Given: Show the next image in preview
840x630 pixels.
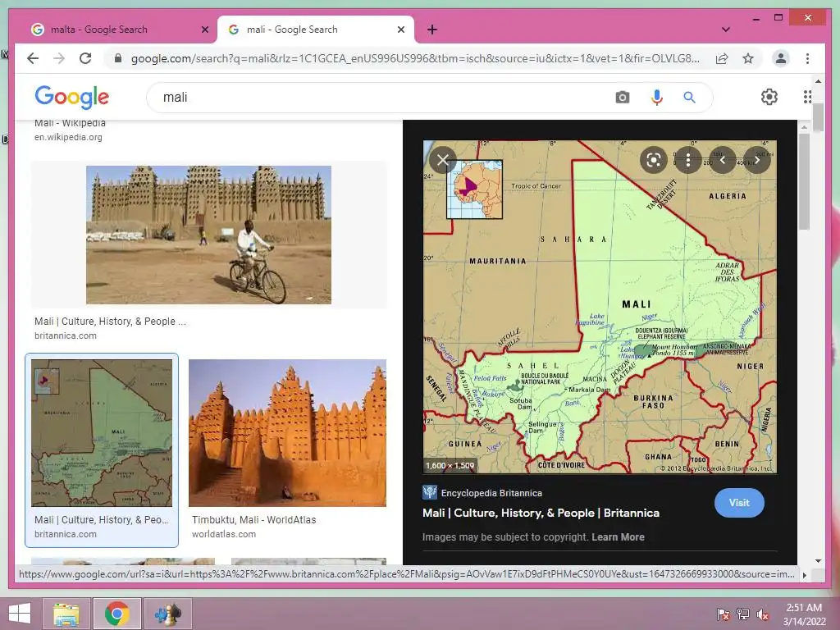Looking at the screenshot, I should click(757, 160).
